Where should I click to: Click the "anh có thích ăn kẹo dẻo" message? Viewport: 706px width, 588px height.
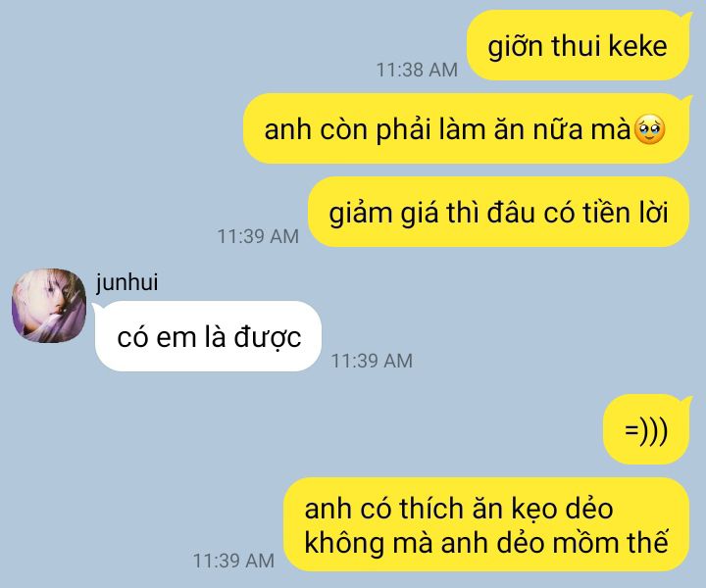486,524
